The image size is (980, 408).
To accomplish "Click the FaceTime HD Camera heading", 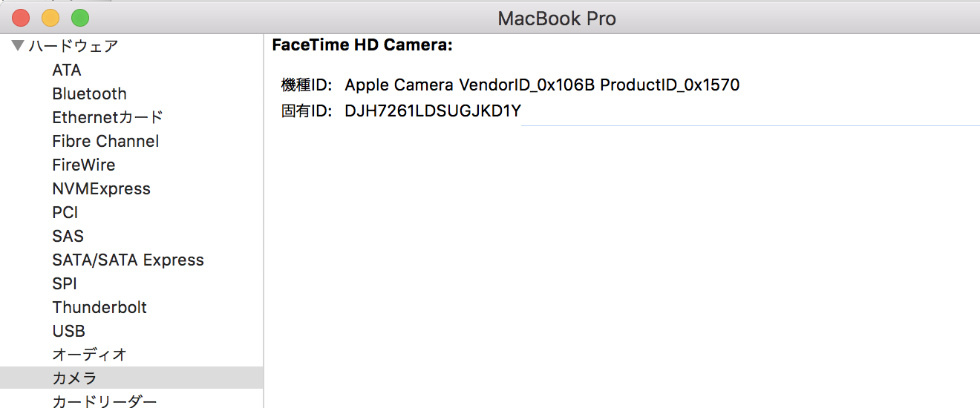I will point(362,45).
